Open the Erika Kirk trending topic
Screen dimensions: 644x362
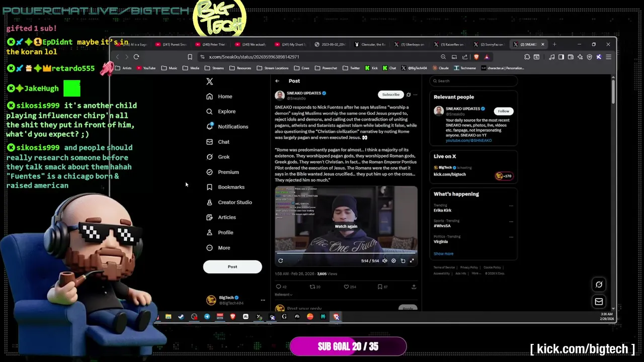pos(443,211)
